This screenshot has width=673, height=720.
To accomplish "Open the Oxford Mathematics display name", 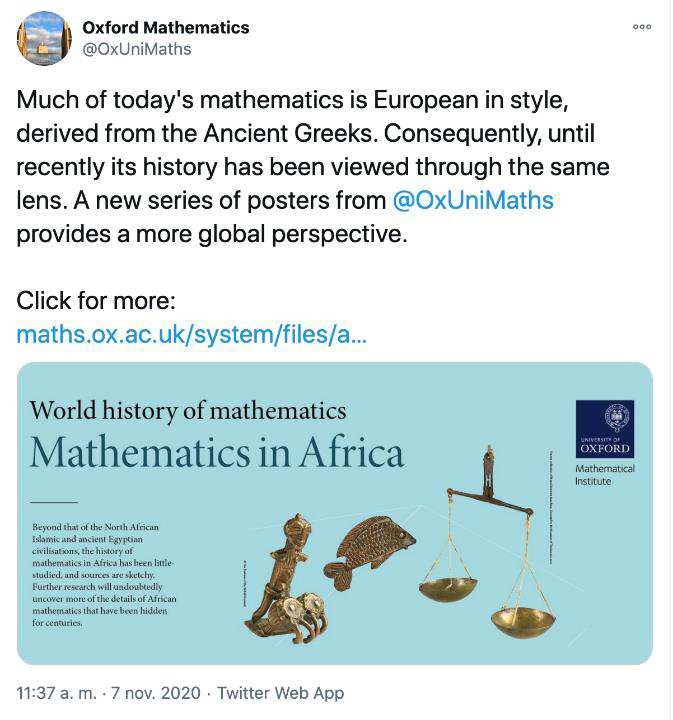I will coord(166,27).
